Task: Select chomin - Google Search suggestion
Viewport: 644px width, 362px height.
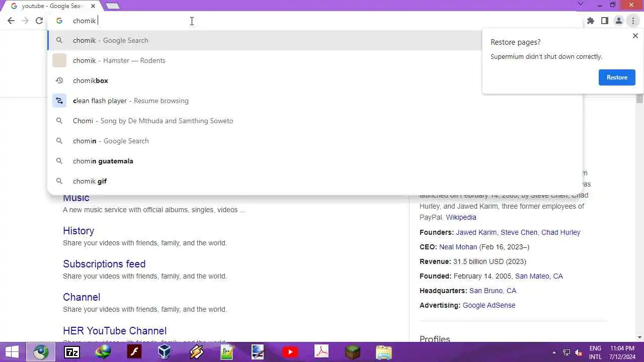Action: (315, 141)
